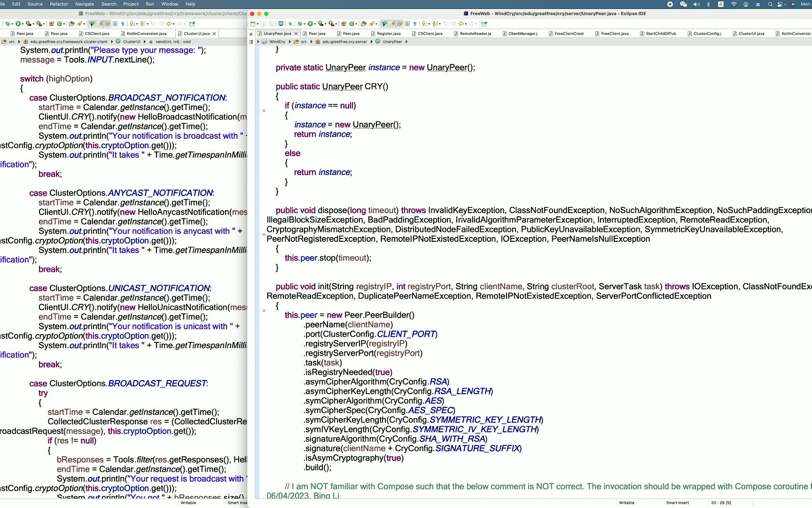812x508 pixels.
Task: Open the Navigate menu
Action: pyautogui.click(x=85, y=4)
